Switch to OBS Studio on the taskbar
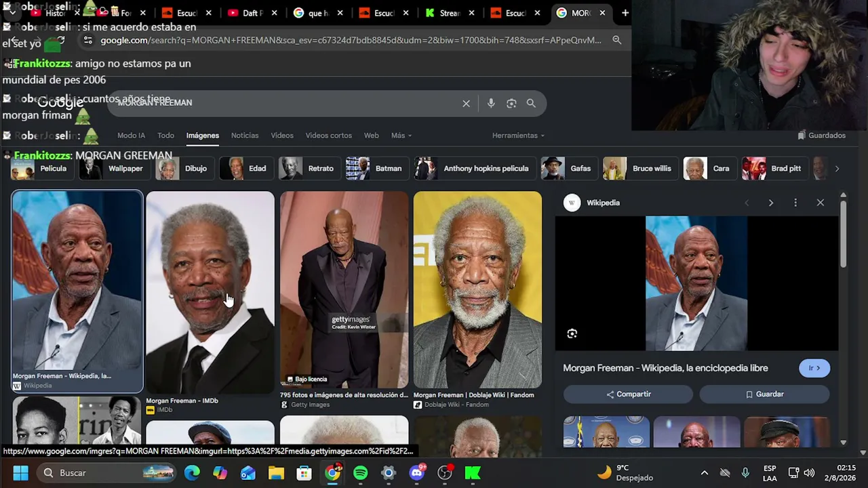The width and height of the screenshot is (868, 488). [445, 472]
